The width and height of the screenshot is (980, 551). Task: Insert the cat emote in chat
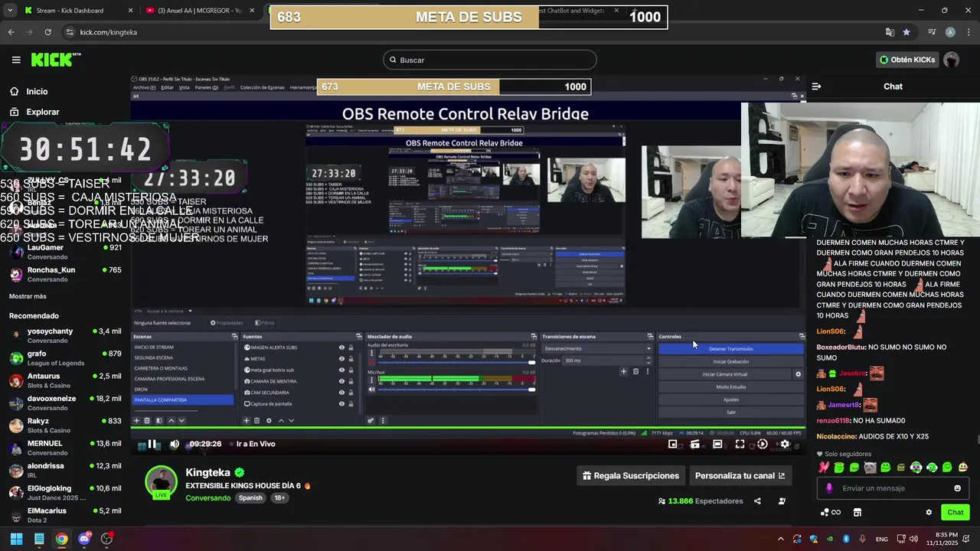(870, 467)
